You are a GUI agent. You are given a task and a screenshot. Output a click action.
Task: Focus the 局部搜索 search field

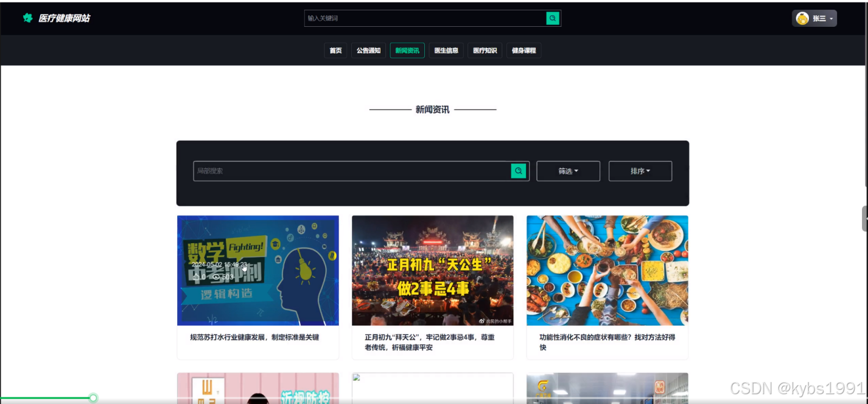pyautogui.click(x=352, y=171)
